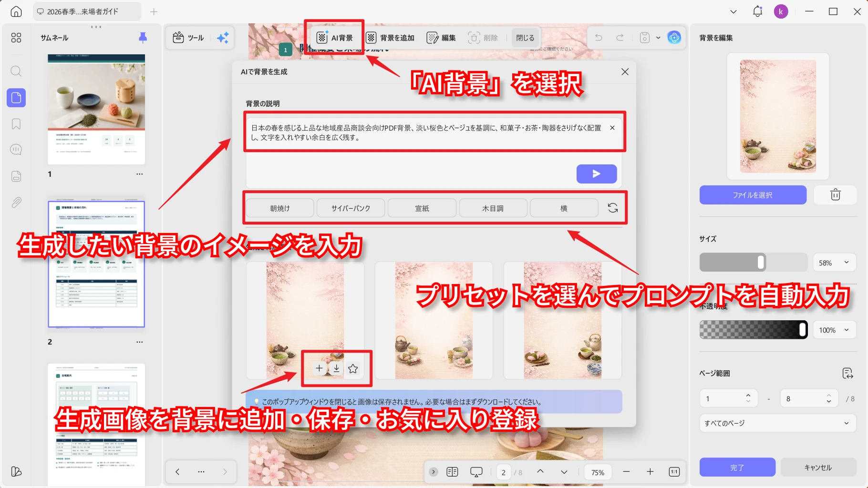Select the third generated background image

point(563,320)
